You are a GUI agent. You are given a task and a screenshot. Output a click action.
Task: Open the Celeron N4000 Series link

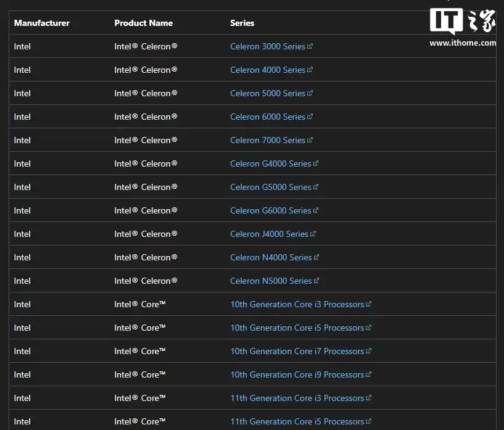271,257
